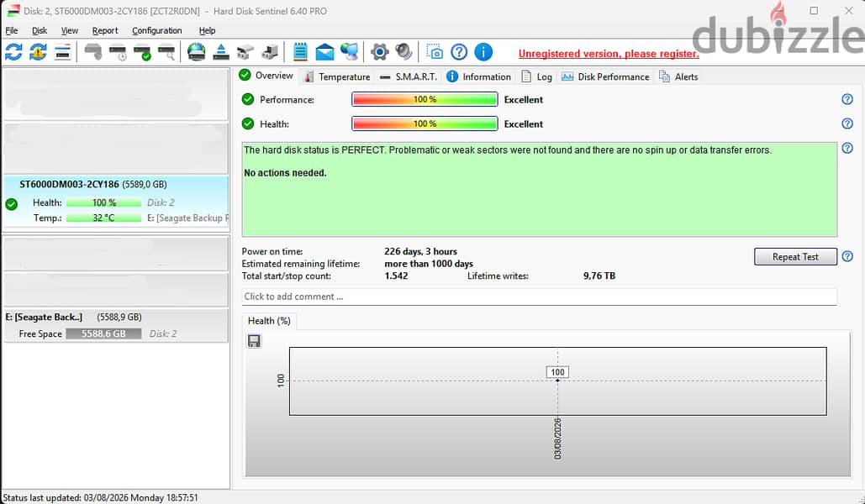
Task: Switch to the Information tab
Action: point(479,76)
